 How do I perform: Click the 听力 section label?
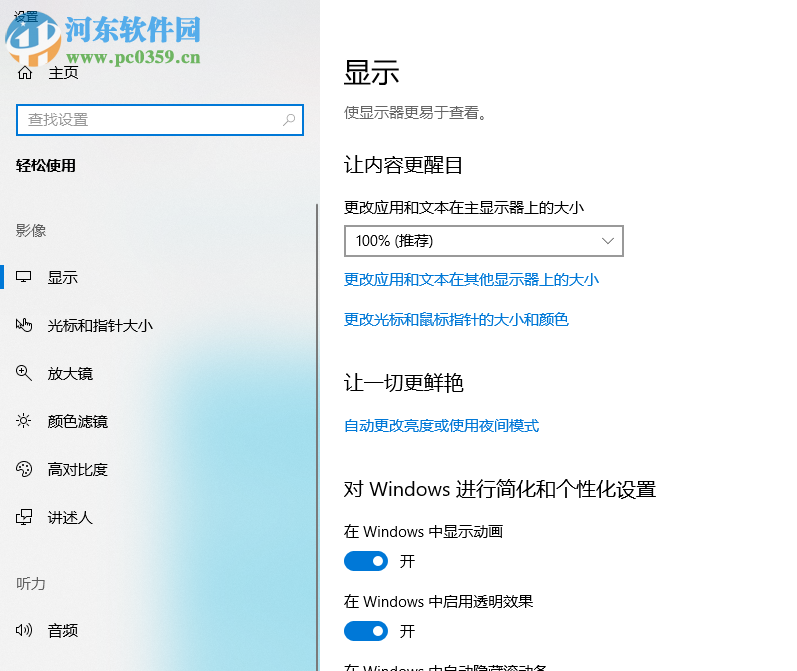click(30, 584)
